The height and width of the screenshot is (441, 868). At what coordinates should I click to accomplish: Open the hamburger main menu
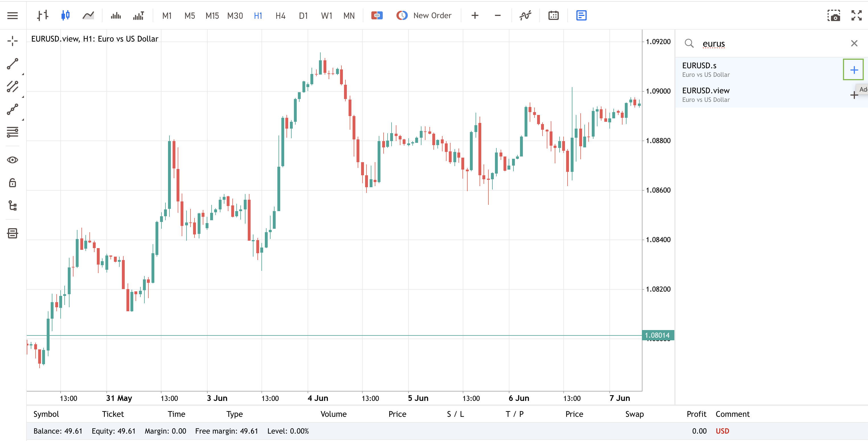[x=13, y=15]
